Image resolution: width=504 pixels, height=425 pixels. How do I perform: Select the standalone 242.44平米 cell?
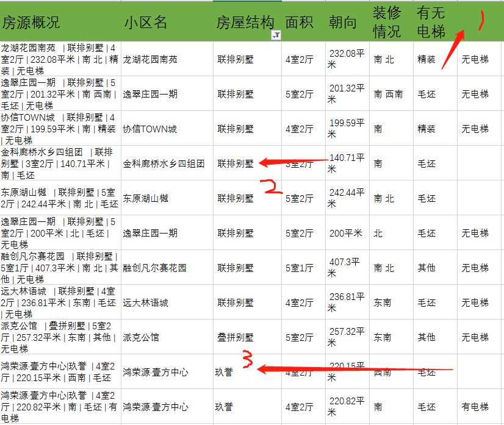(347, 198)
